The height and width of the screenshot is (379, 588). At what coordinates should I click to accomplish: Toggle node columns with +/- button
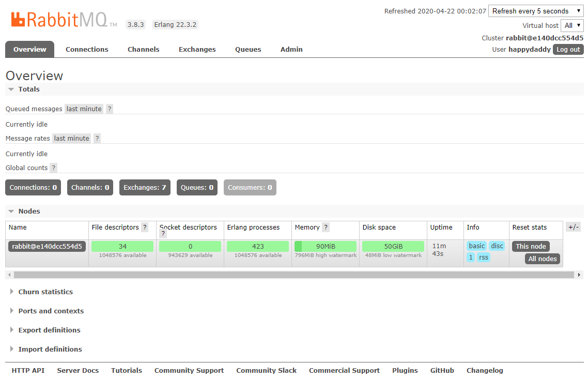coord(574,226)
